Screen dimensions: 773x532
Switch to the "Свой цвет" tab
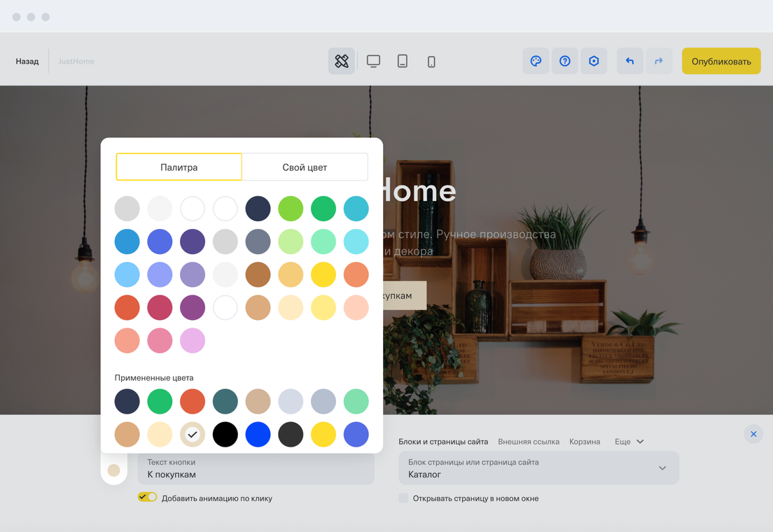point(305,167)
